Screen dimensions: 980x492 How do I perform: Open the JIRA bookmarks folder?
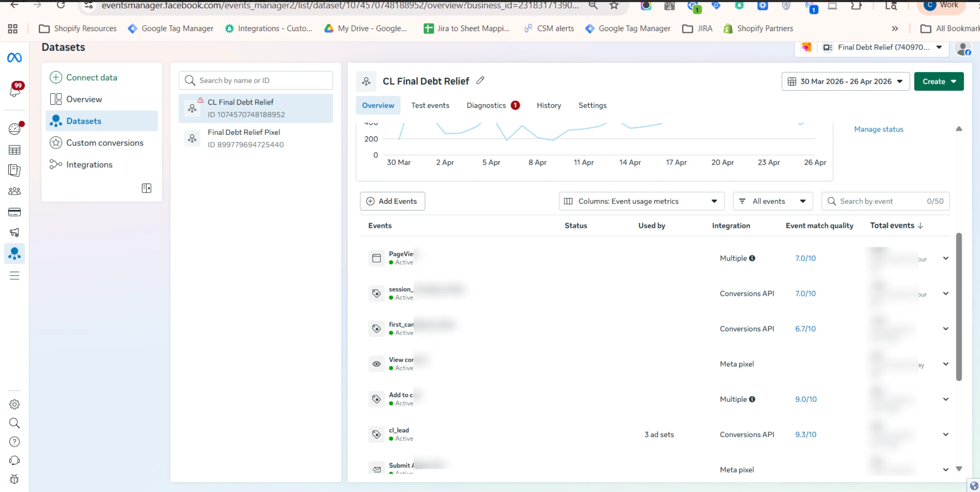(x=697, y=29)
